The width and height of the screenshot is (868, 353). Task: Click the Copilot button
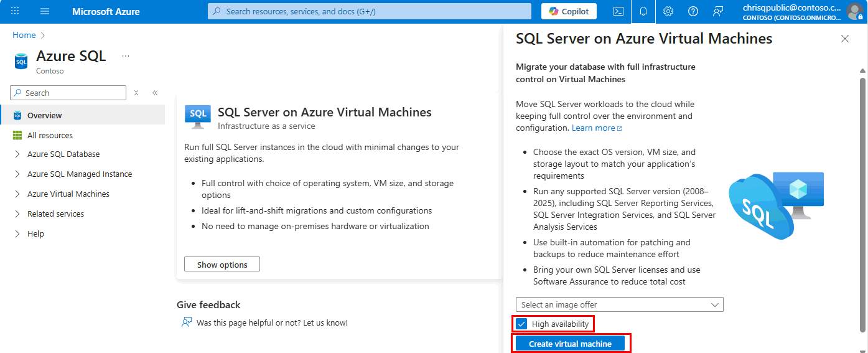tap(569, 11)
